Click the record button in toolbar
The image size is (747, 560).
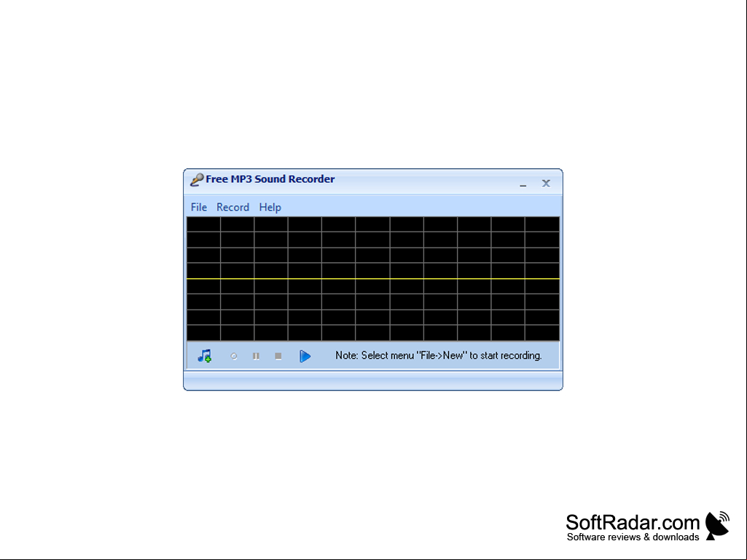(234, 355)
